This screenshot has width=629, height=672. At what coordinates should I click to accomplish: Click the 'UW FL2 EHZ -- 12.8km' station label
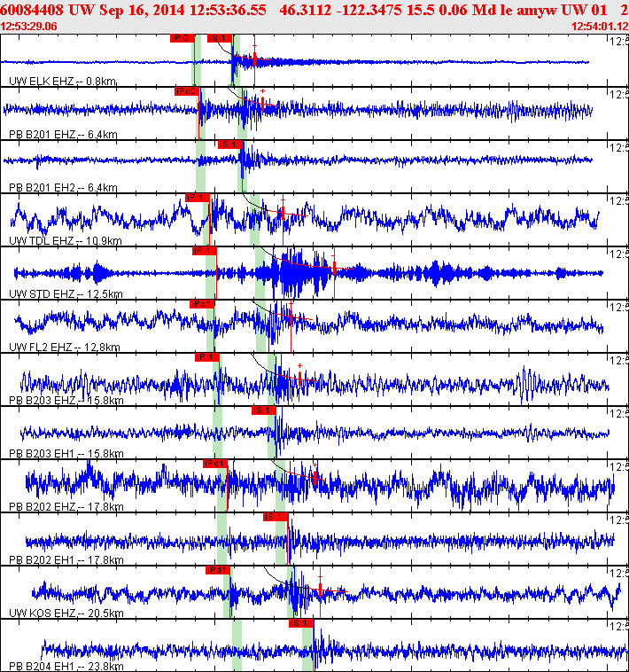click(x=64, y=347)
